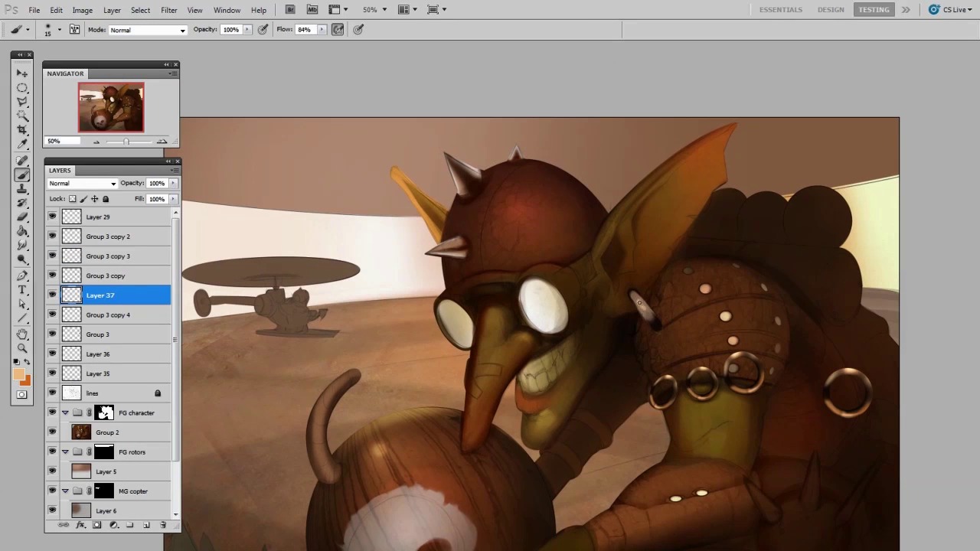Create a new layer
Viewport: 980px width, 551px height.
pyautogui.click(x=146, y=525)
